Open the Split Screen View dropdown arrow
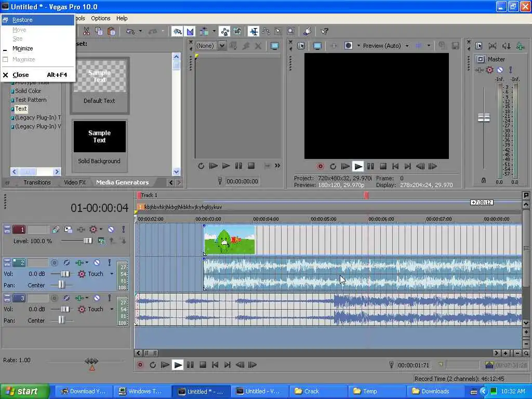Screen dimensions: 532x399 [358, 46]
